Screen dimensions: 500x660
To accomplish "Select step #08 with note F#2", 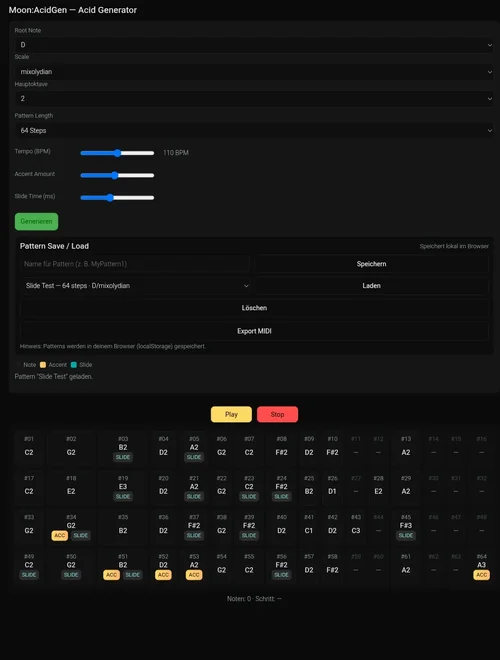I will [x=282, y=448].
